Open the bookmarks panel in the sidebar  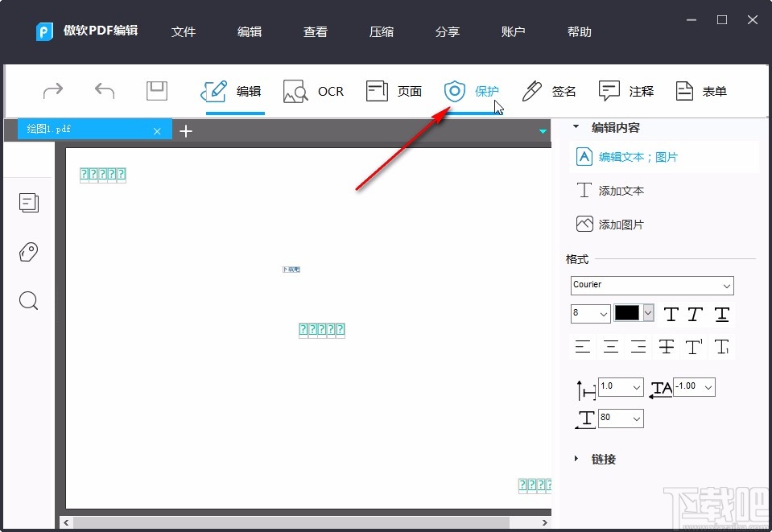click(29, 252)
